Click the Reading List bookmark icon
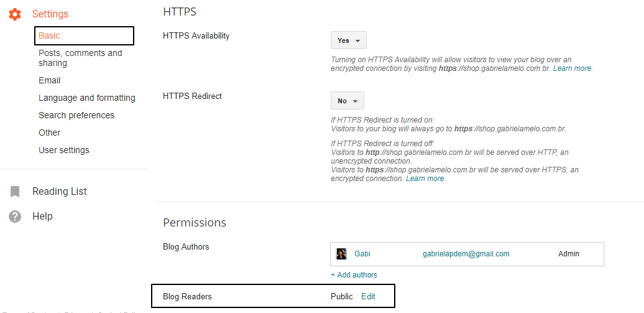 click(15, 192)
